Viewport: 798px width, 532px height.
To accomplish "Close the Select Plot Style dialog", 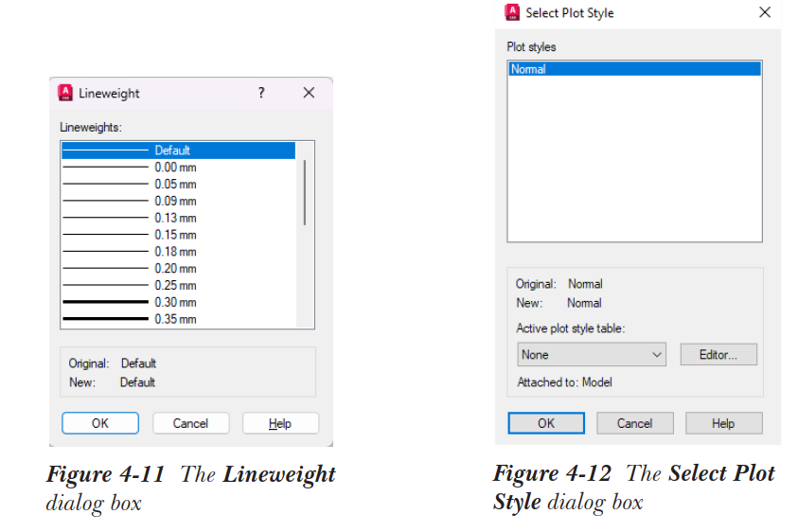I will click(x=765, y=12).
